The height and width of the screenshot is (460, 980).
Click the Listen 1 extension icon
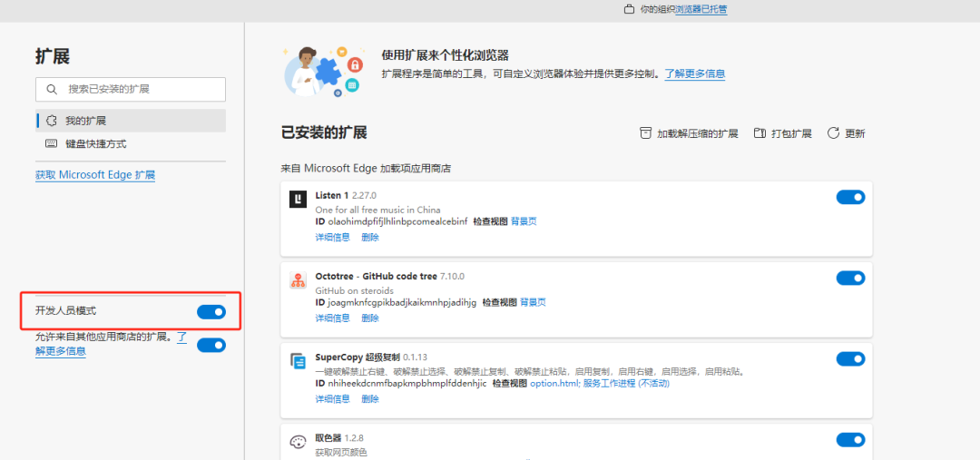pos(298,200)
